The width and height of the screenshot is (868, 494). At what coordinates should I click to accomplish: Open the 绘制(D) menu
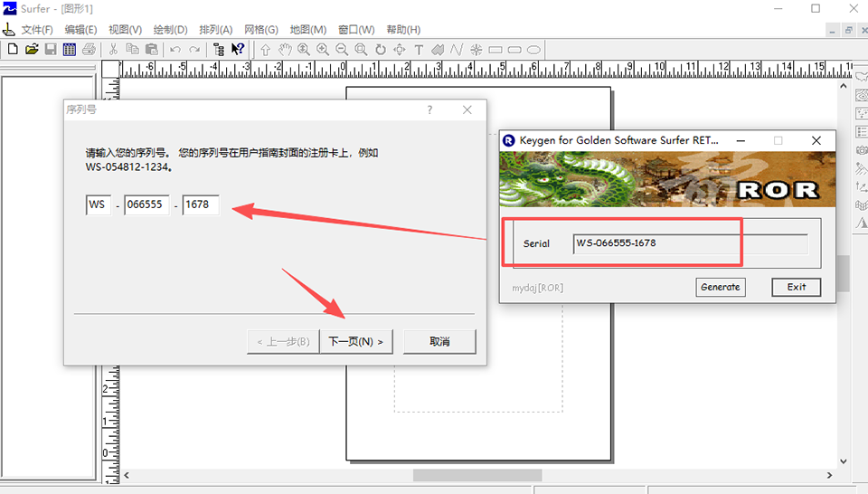[x=171, y=29]
